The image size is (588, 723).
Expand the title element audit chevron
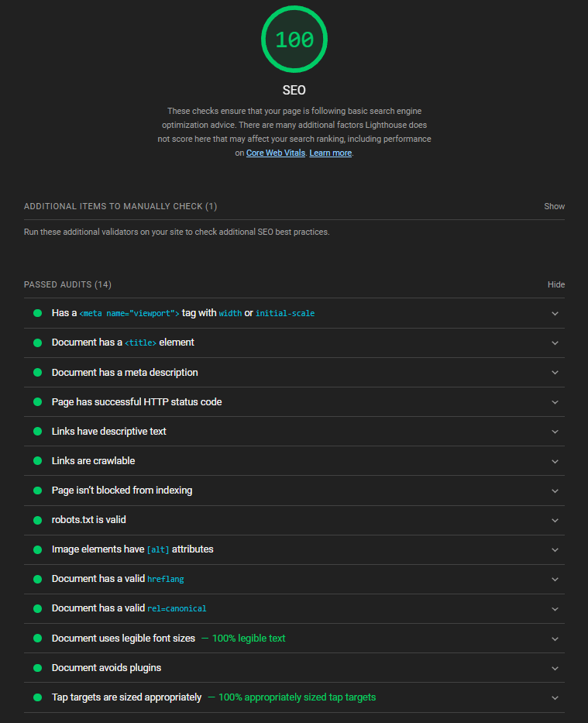[555, 343]
